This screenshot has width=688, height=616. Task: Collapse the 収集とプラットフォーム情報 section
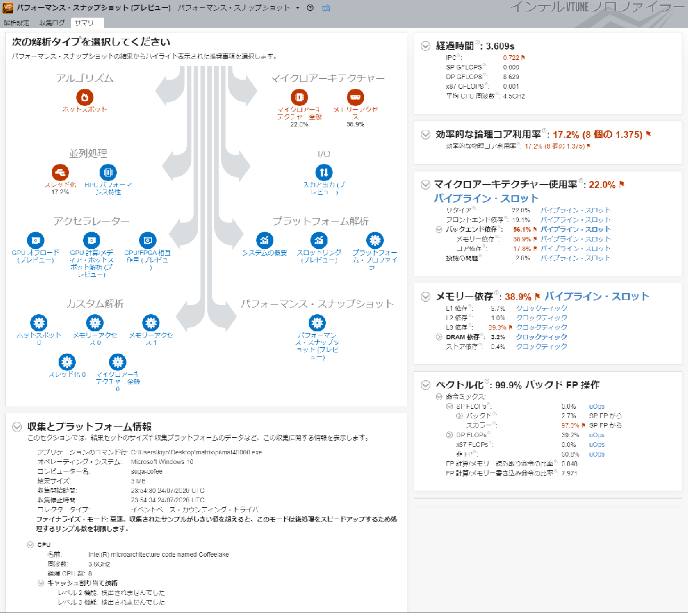point(17,427)
